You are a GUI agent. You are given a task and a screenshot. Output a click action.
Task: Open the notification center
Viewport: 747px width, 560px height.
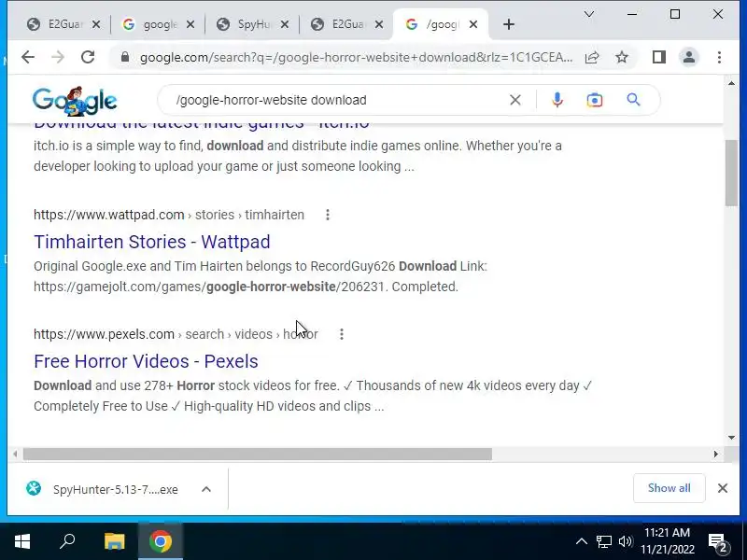point(719,542)
